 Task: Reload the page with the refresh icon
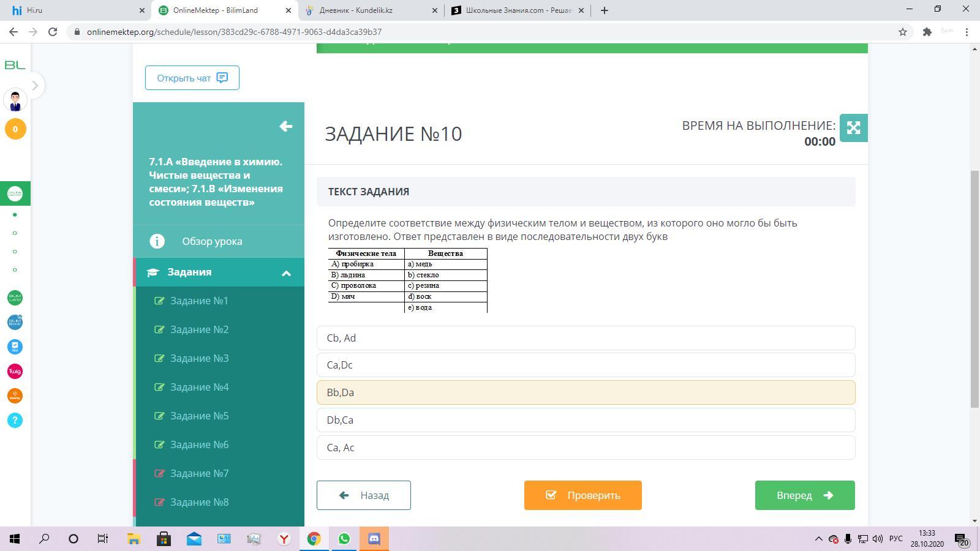[53, 32]
